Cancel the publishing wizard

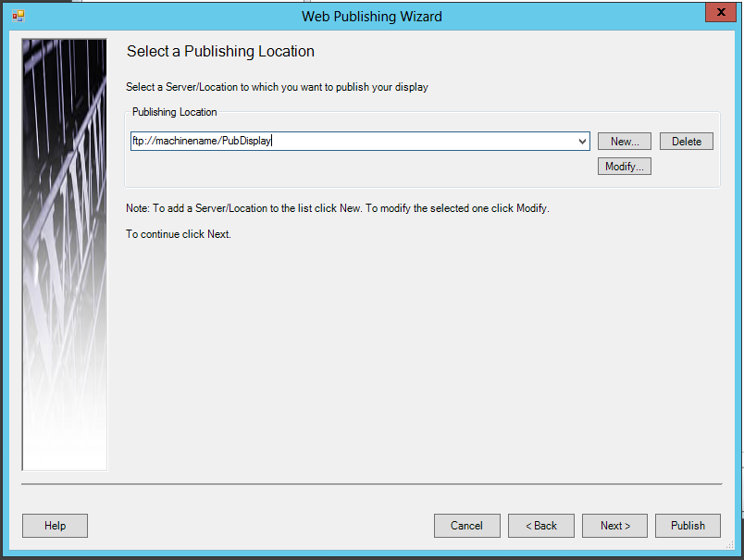(467, 526)
